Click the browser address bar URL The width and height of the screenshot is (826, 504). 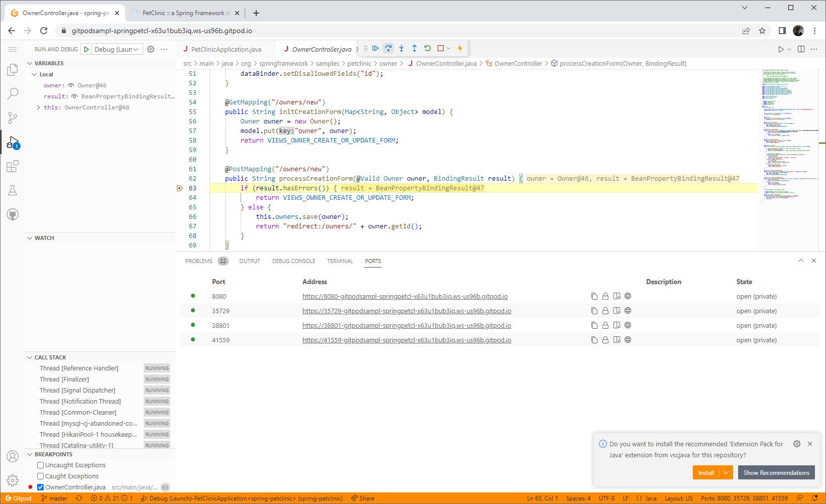pos(162,31)
